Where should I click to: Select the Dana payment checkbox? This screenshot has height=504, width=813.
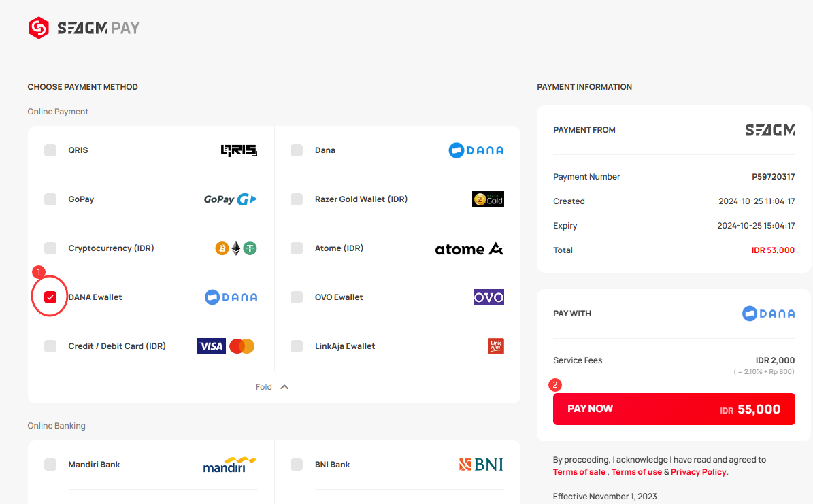[297, 150]
